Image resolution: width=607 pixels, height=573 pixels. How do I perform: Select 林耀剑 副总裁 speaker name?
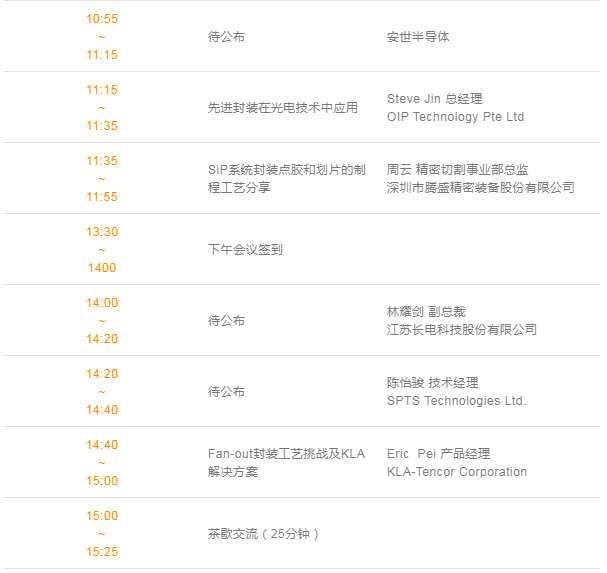[x=426, y=312]
